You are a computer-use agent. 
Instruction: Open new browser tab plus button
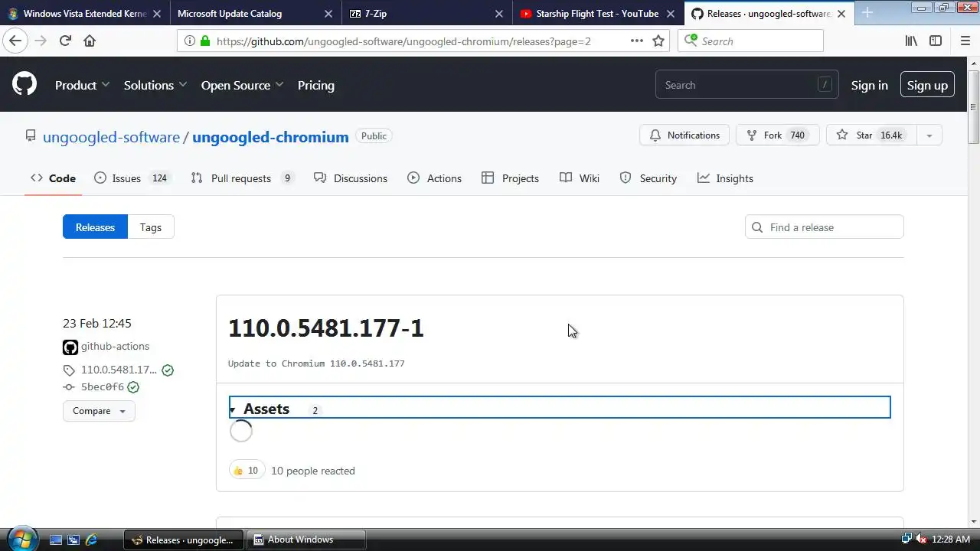tap(867, 13)
